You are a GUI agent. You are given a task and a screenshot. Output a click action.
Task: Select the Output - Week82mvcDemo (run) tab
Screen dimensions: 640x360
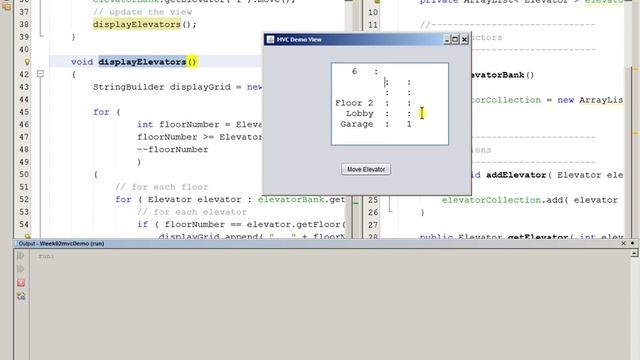click(x=61, y=244)
